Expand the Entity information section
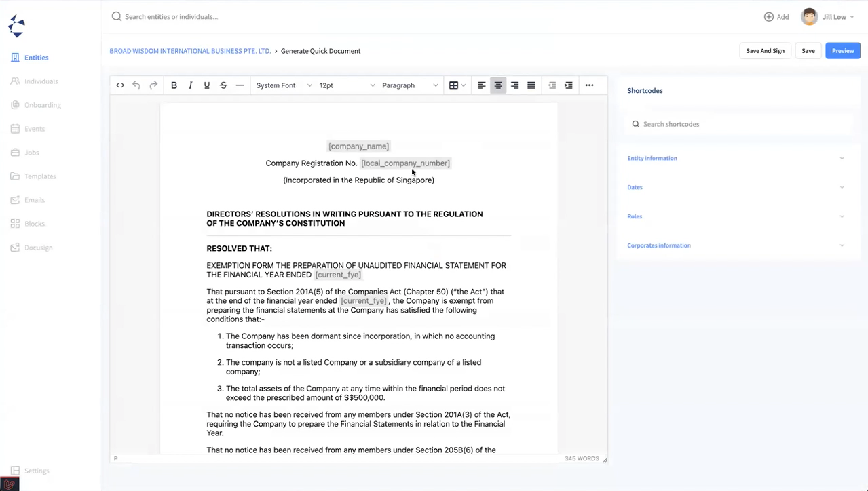The width and height of the screenshot is (868, 491). pyautogui.click(x=736, y=158)
